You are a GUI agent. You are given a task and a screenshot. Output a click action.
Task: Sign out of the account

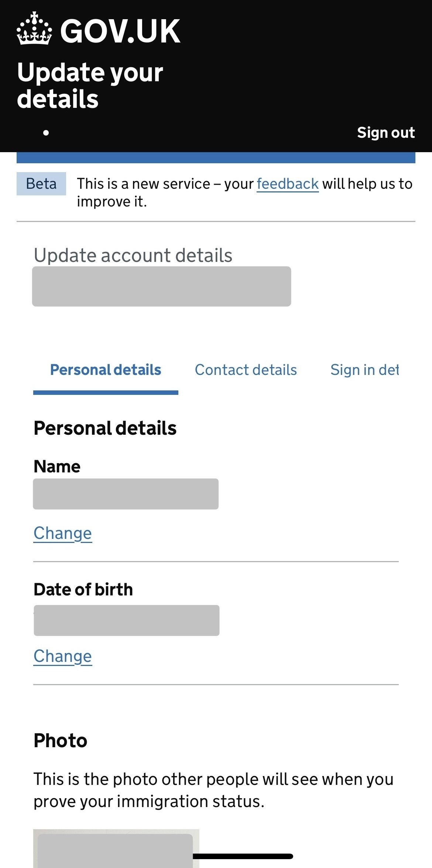point(385,133)
